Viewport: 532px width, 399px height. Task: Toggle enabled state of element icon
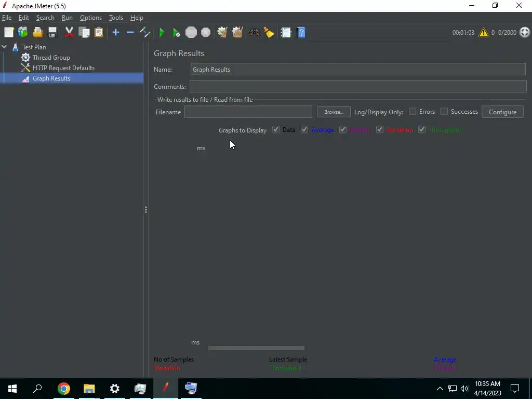[145, 33]
